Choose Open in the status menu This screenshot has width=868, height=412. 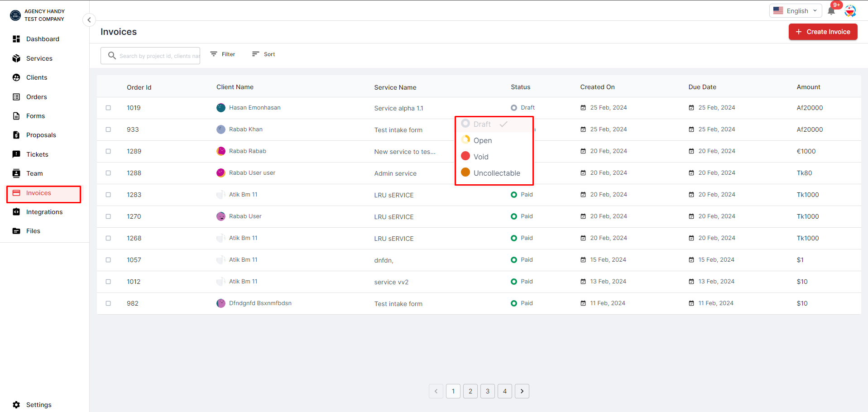click(x=482, y=140)
